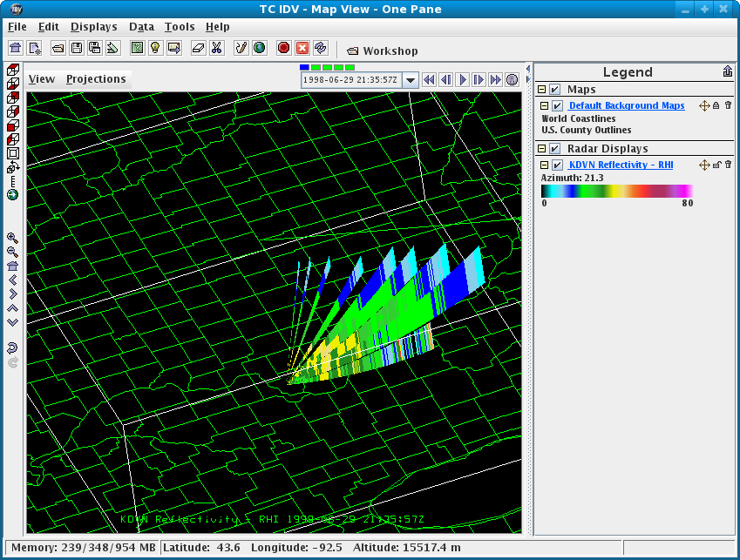Open the animation time dropdown
The width and height of the screenshot is (740, 560).
[411, 80]
